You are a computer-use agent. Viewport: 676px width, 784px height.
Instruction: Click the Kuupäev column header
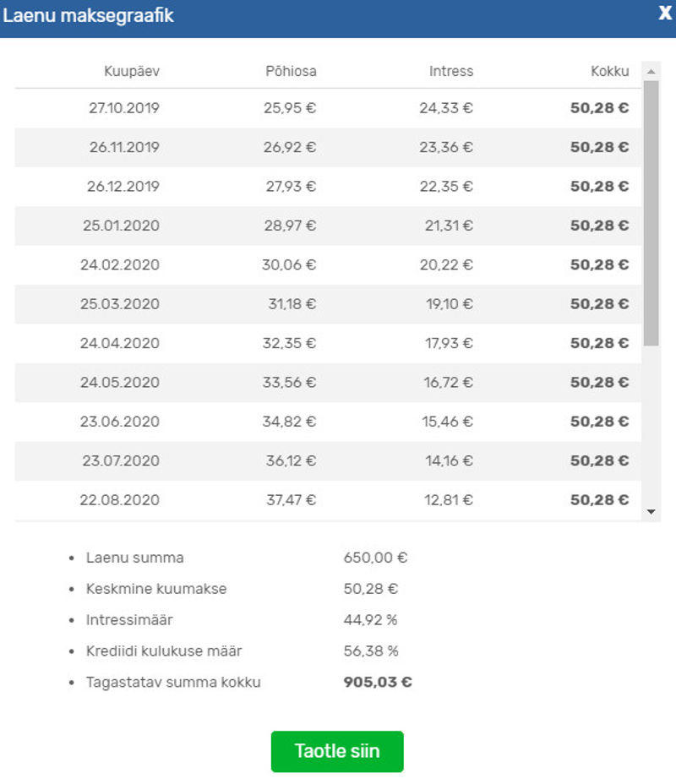[132, 71]
